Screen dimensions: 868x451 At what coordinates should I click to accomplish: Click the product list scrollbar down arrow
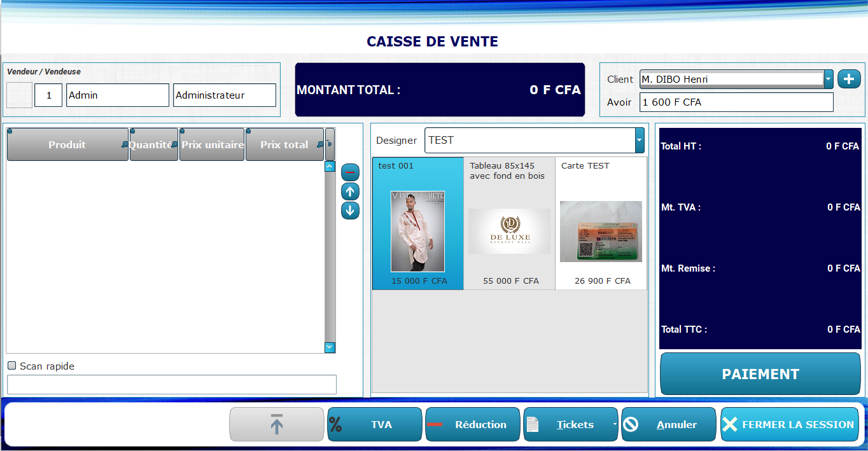coord(330,347)
